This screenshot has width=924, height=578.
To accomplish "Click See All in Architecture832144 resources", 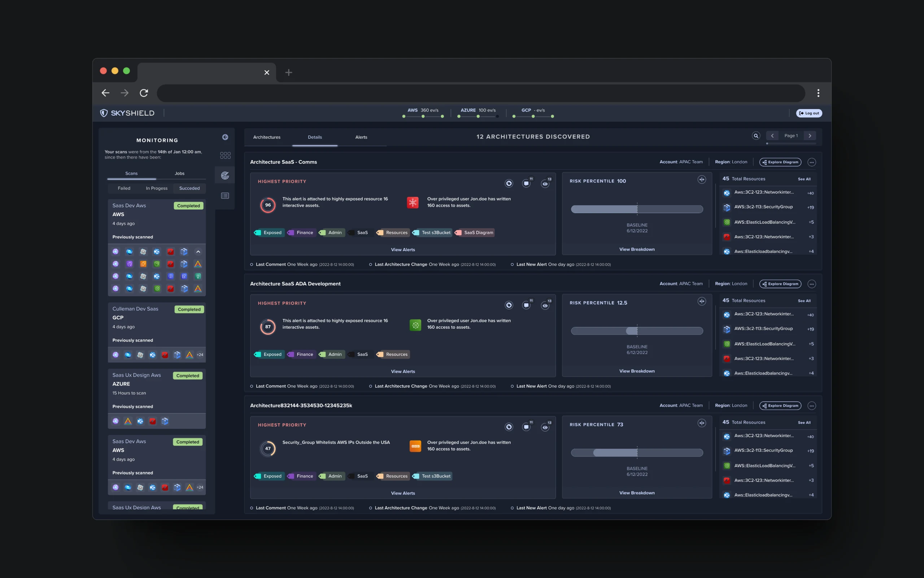I will 804,422.
